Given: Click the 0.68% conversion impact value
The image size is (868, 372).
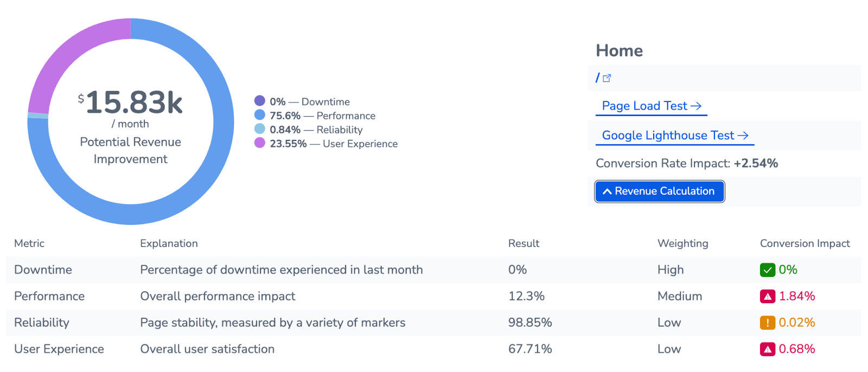Looking at the screenshot, I should pos(797,349).
